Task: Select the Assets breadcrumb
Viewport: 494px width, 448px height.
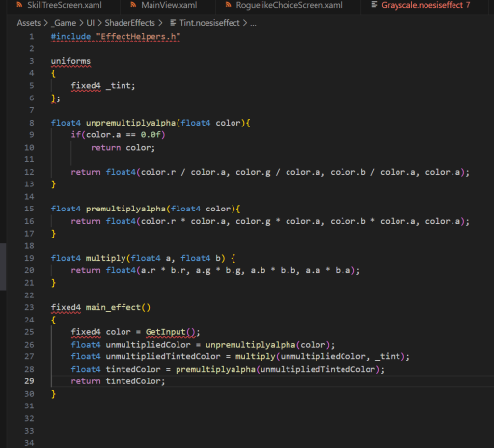Action: (29, 23)
